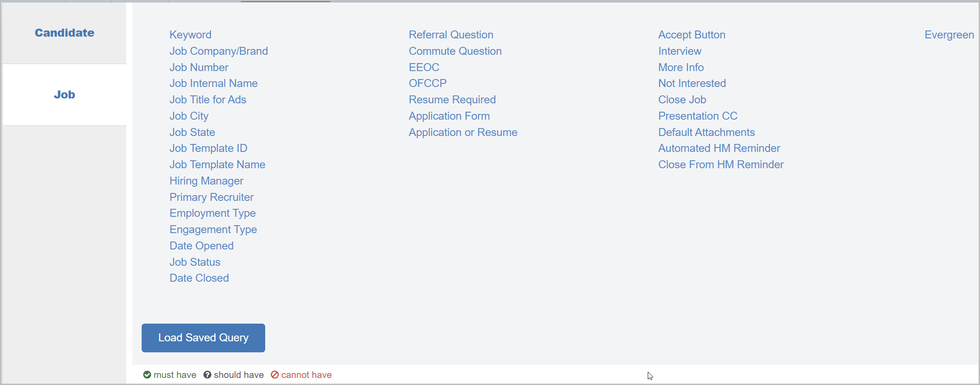
Task: Click the Close Job link
Action: 682,100
